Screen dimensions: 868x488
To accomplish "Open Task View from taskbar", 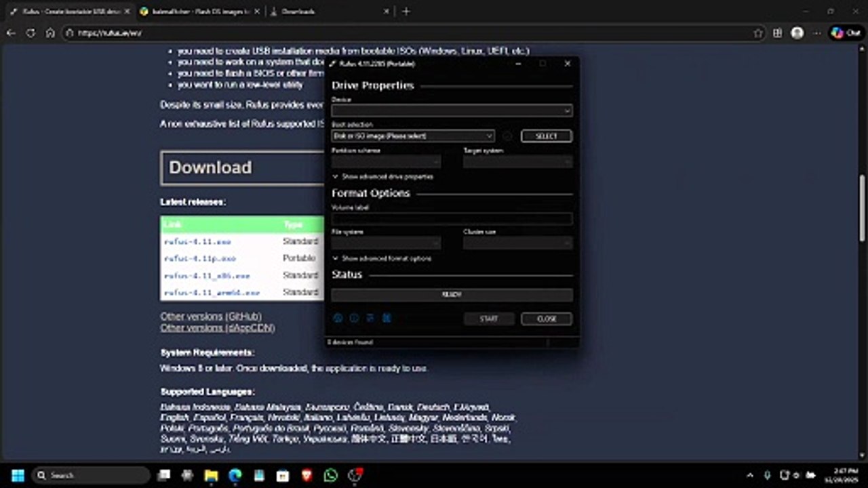I will click(x=163, y=475).
